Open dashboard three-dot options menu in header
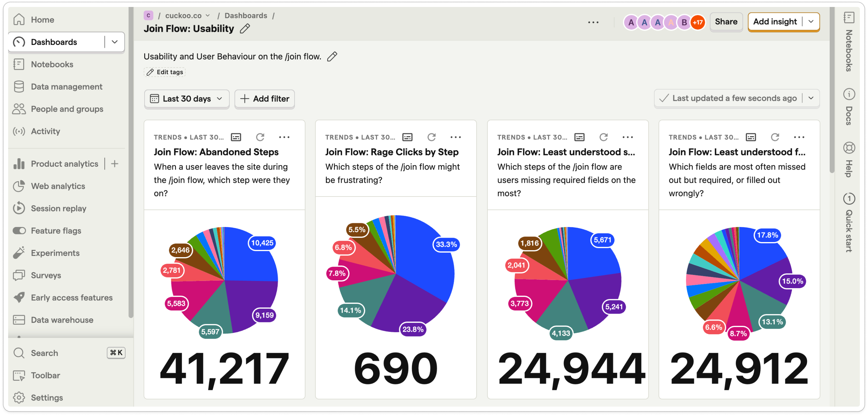 coord(593,22)
